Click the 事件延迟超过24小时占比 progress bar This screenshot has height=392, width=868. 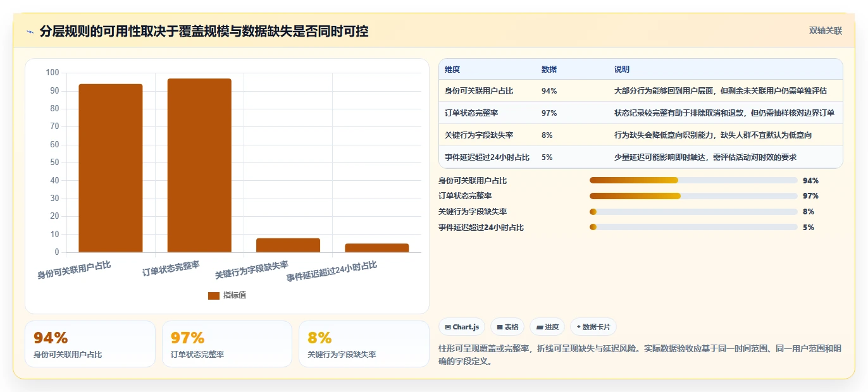[x=693, y=227]
